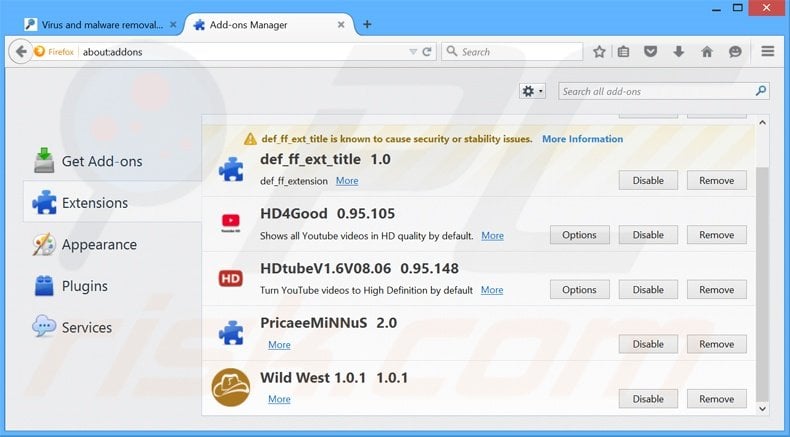Click More link for Wild West
Viewport: 790px width, 437px height.
point(279,399)
